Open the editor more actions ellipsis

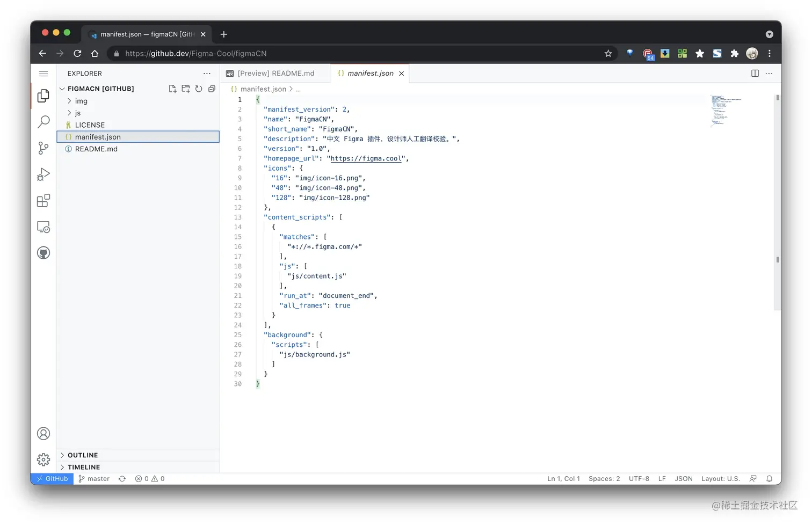769,74
